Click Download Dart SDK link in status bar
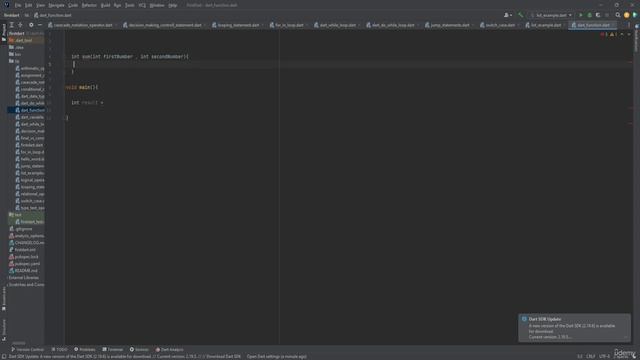This screenshot has height=360, width=640. coord(223,356)
